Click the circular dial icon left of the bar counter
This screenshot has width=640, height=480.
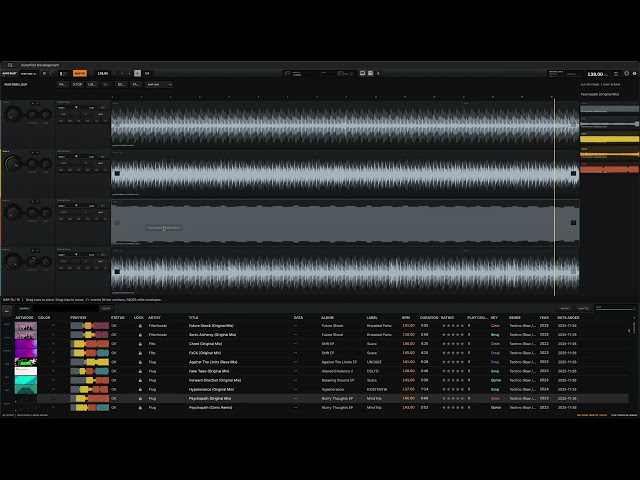(x=52, y=73)
